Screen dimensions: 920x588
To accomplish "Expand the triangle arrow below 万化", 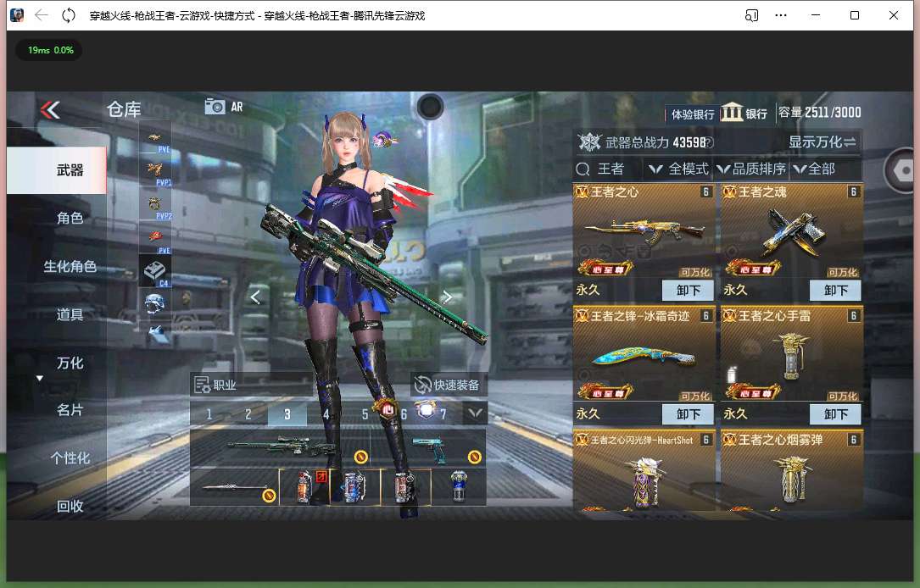I will (40, 379).
